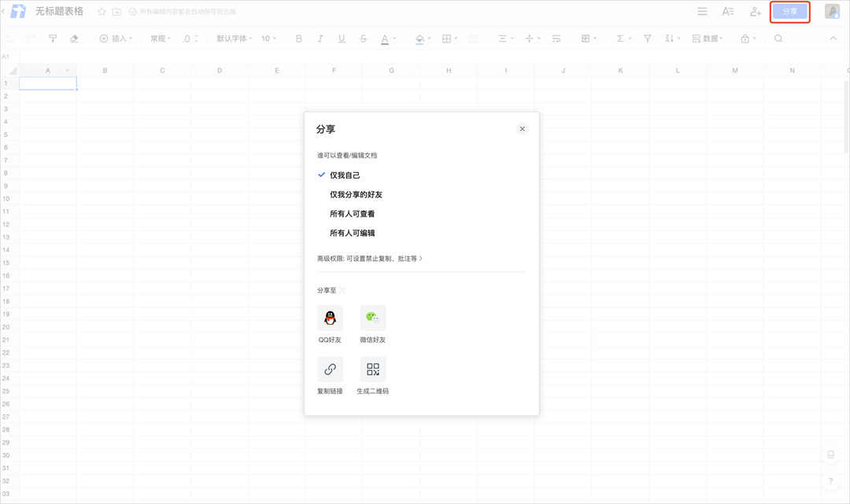The width and height of the screenshot is (850, 504).
Task: Click the text style A icon in top bar
Action: (728, 11)
